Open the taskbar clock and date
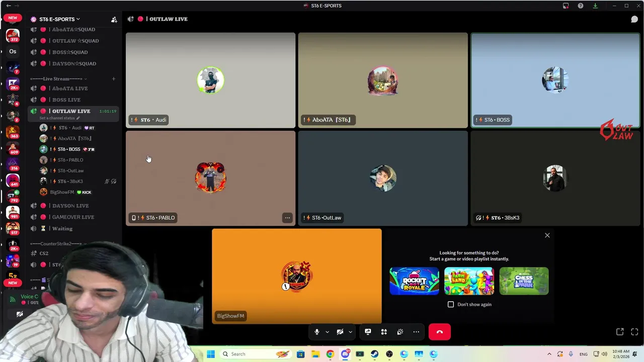The image size is (644, 362). point(621,354)
